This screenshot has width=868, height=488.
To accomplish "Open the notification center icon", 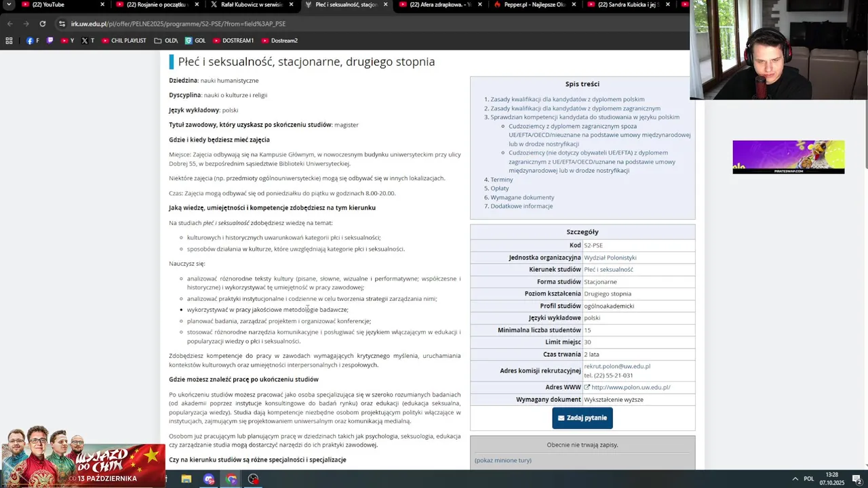I will 857,479.
